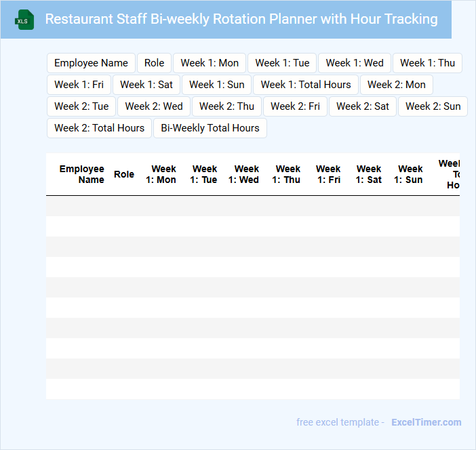Choose the Week 1: Thu tag

point(427,63)
